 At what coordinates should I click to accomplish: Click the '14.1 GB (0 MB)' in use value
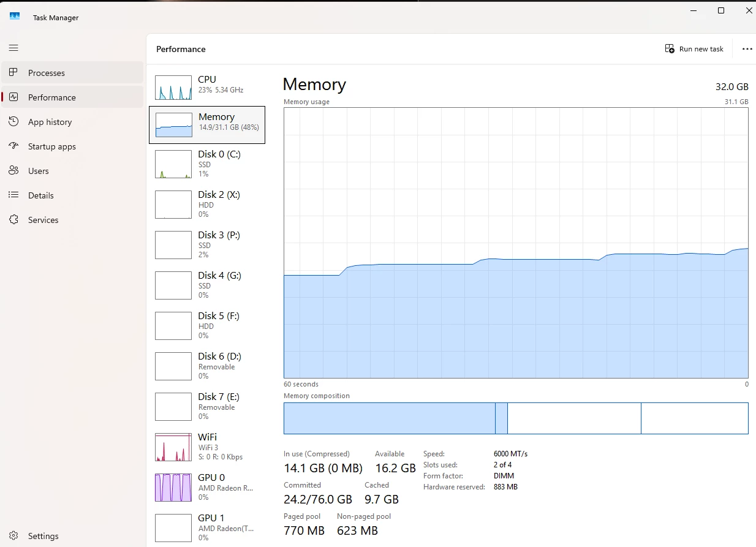(323, 468)
